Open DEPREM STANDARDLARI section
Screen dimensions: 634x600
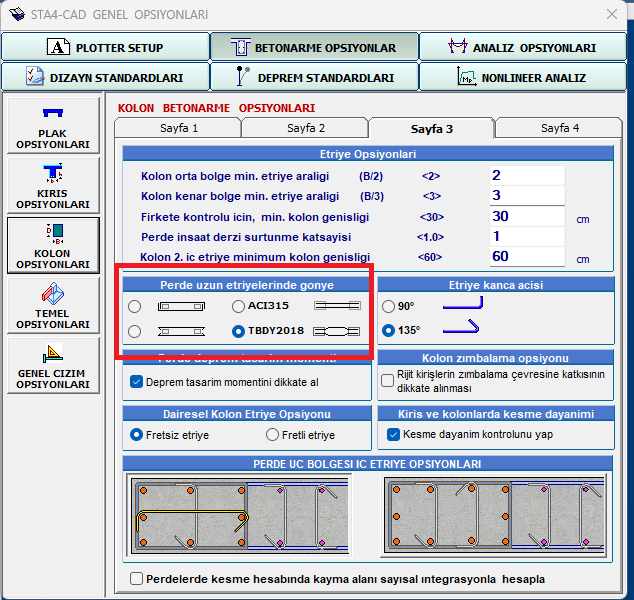pos(313,77)
